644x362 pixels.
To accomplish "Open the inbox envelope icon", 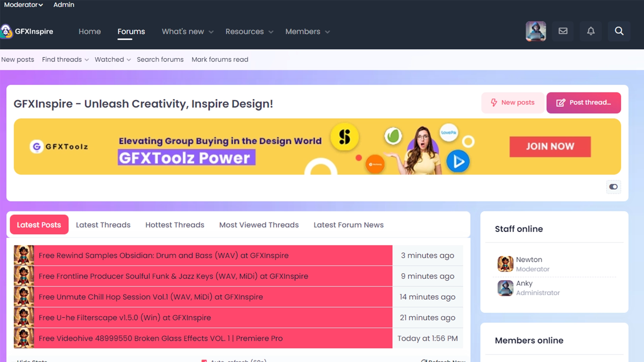I will [563, 31].
